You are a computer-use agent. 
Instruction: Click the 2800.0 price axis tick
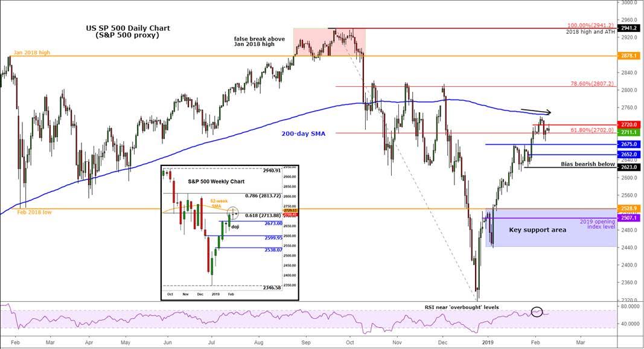630,90
